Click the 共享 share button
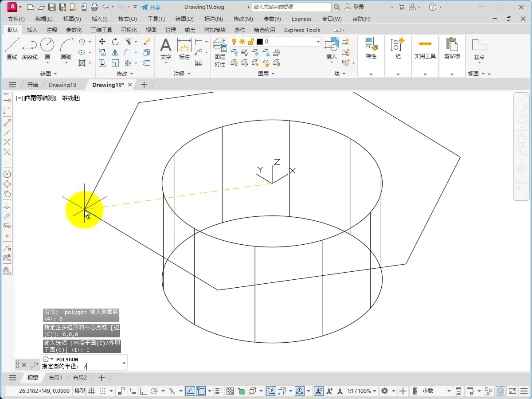 pos(151,7)
